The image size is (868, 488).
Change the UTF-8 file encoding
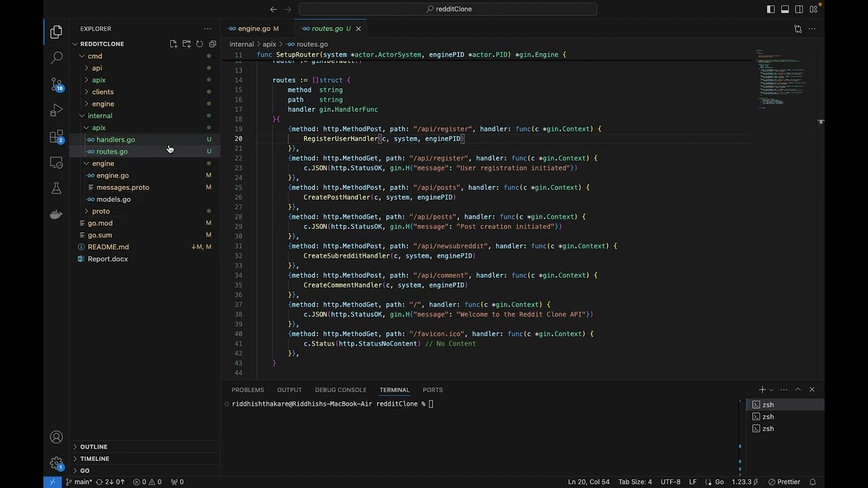[x=670, y=482]
